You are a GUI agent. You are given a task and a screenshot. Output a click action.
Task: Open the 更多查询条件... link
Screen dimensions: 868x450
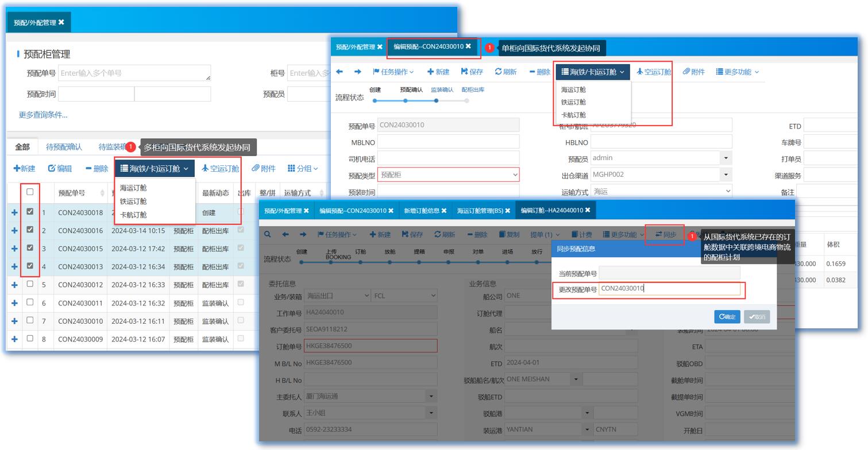click(x=43, y=115)
